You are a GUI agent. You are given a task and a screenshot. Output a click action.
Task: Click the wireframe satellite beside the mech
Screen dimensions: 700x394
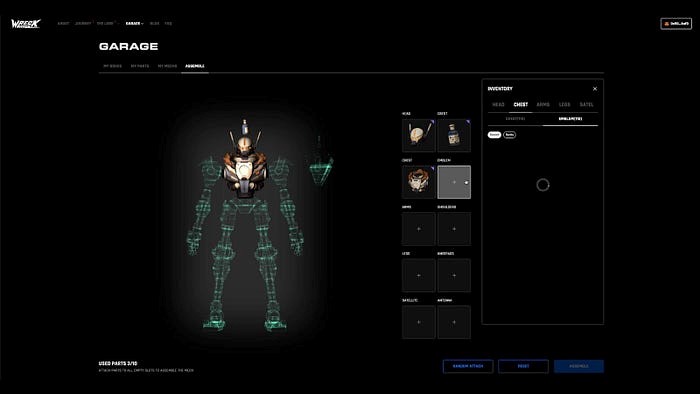tap(321, 162)
